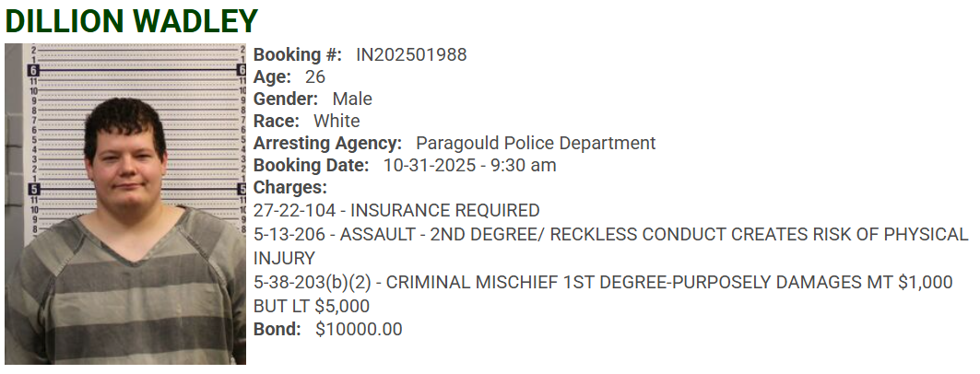Image resolution: width=980 pixels, height=374 pixels.
Task: Select the Male gender value
Action: click(352, 99)
